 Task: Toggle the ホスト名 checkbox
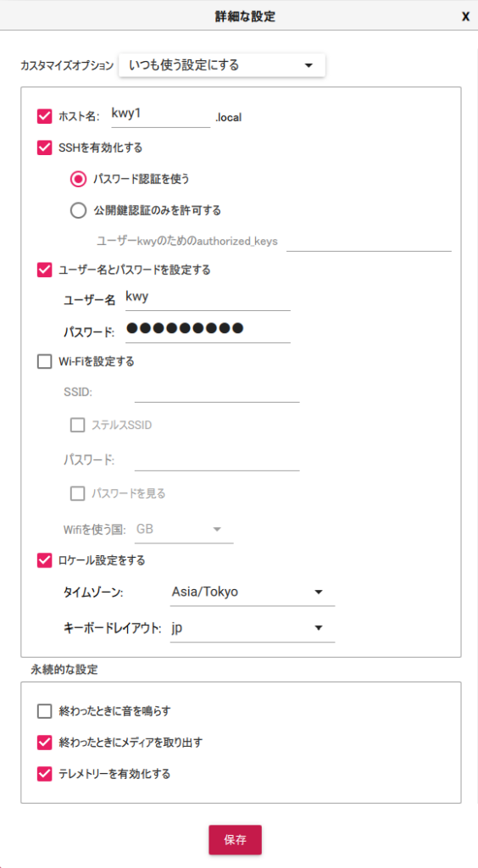pos(44,116)
